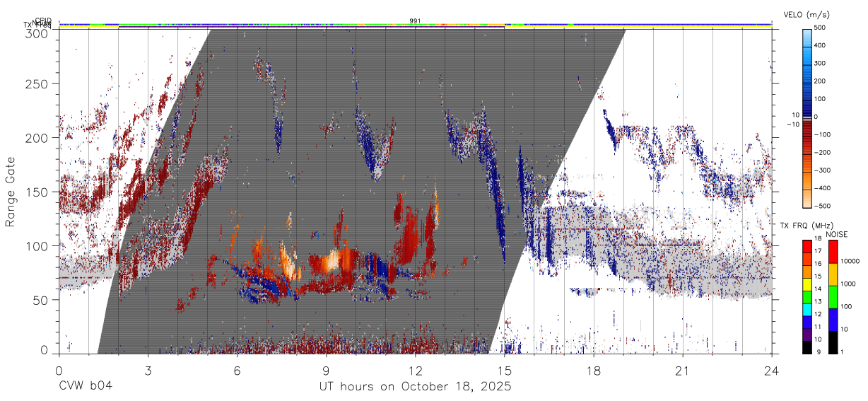This screenshot has width=868, height=401.
Task: Click the '200' tick on Range Gate axis
Action: (37, 138)
